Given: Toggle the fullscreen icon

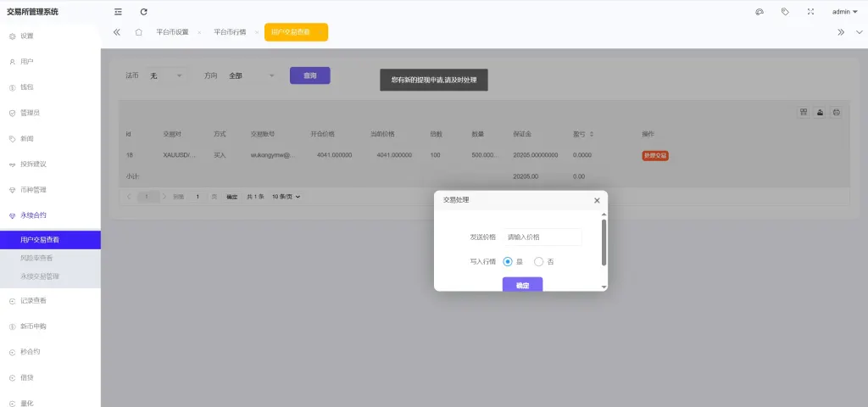Looking at the screenshot, I should [x=810, y=12].
